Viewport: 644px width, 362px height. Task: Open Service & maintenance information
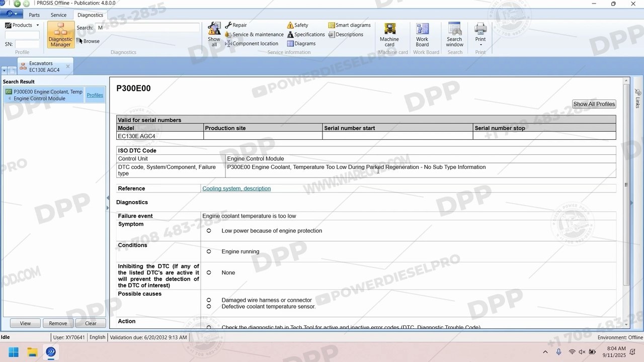[254, 35]
